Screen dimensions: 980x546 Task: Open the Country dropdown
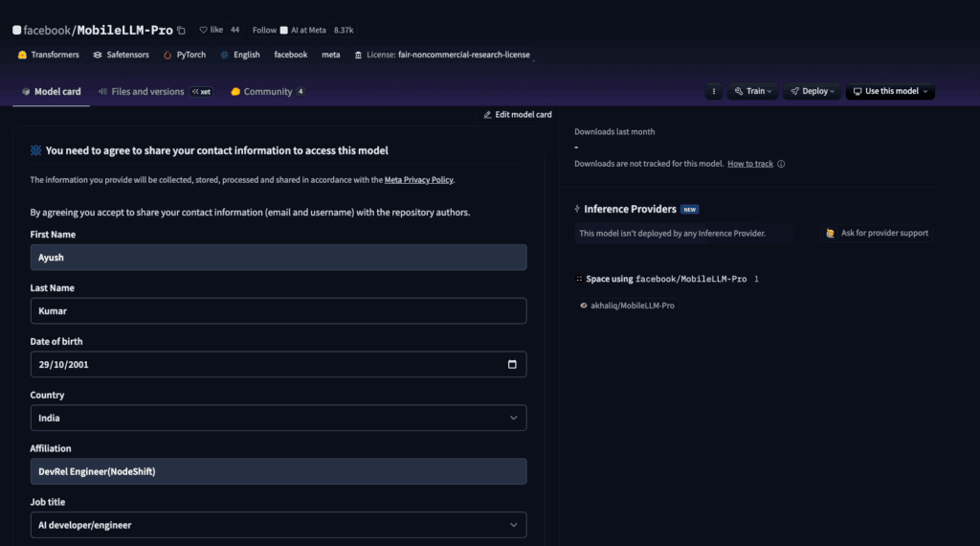click(278, 418)
